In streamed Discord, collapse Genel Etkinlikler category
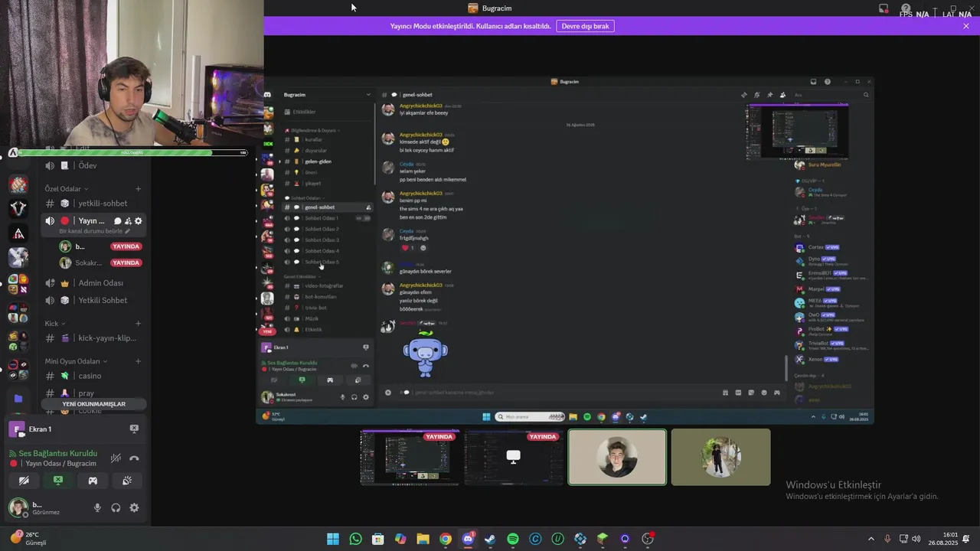Screen dimensions: 980x551 pyautogui.click(x=302, y=276)
